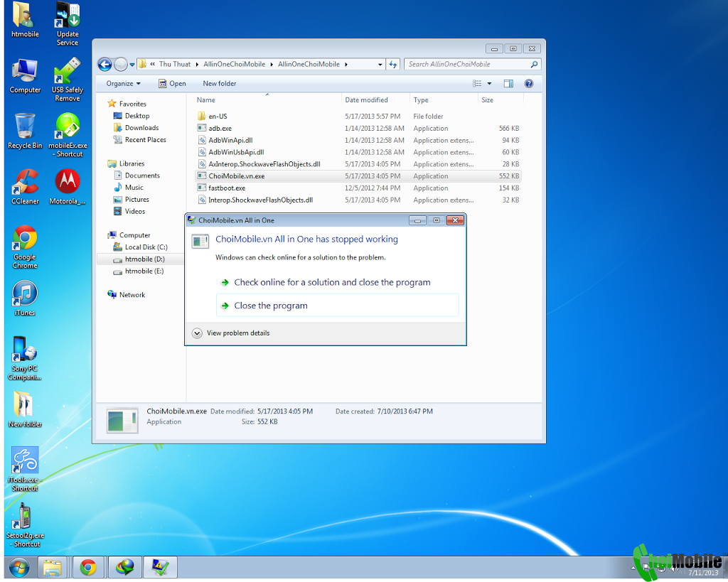Toggle the preview pane button

click(x=508, y=84)
